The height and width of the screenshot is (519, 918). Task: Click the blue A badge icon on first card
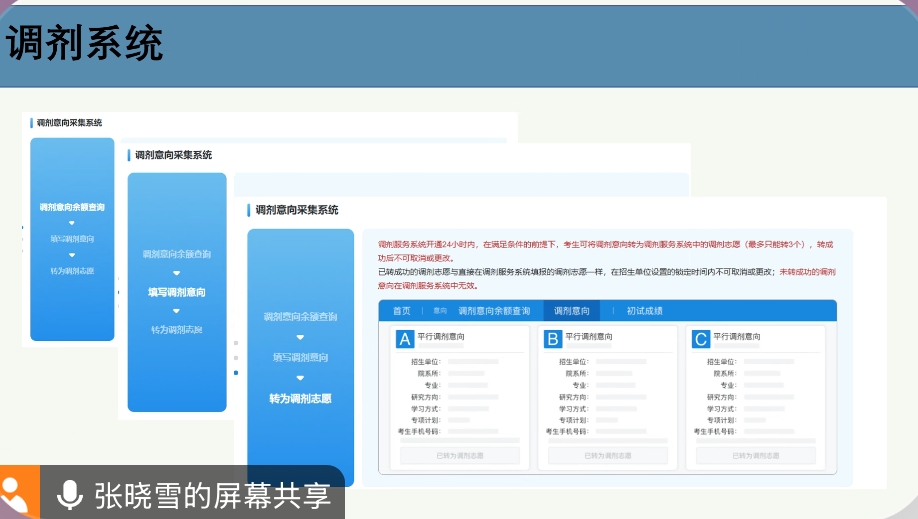[405, 339]
